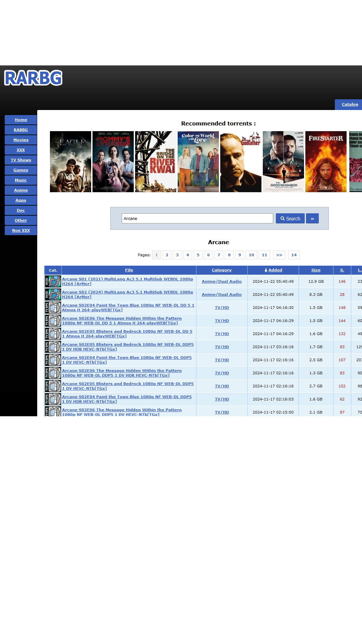
Task: Click the 12.9 GB size cell
Action: [x=316, y=281]
